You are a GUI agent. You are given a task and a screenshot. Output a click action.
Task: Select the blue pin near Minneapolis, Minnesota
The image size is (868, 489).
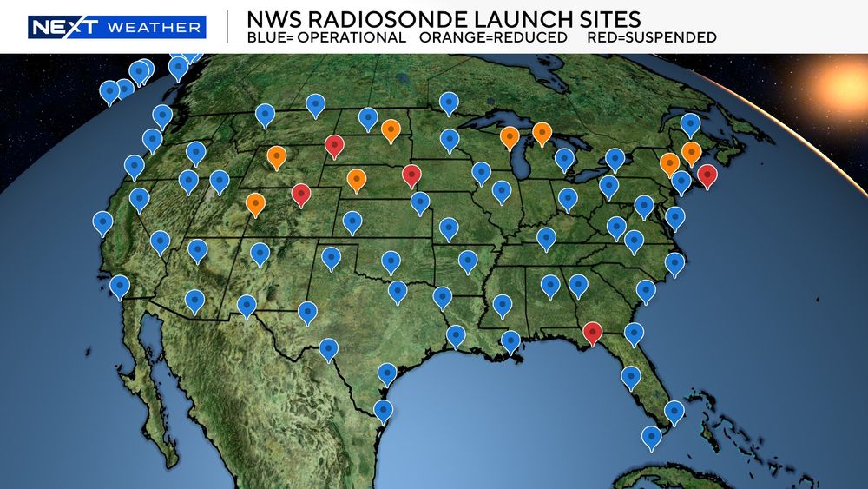coord(450,141)
